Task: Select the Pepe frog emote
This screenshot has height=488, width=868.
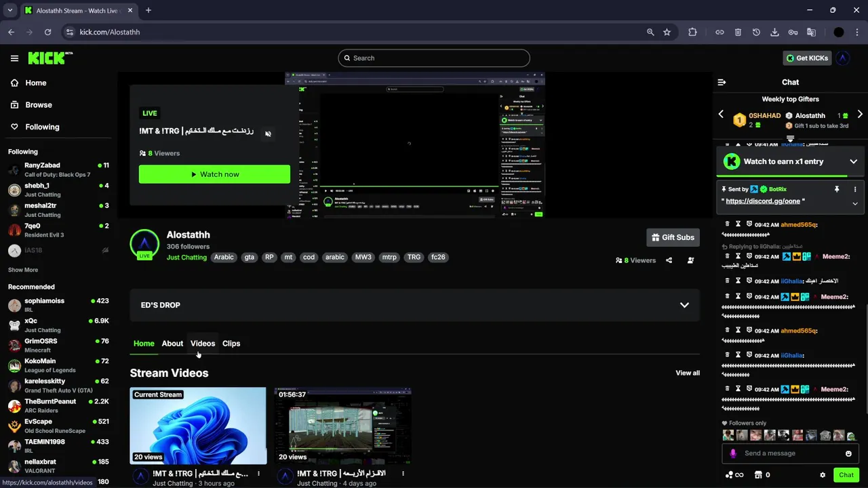Action: coord(851,436)
